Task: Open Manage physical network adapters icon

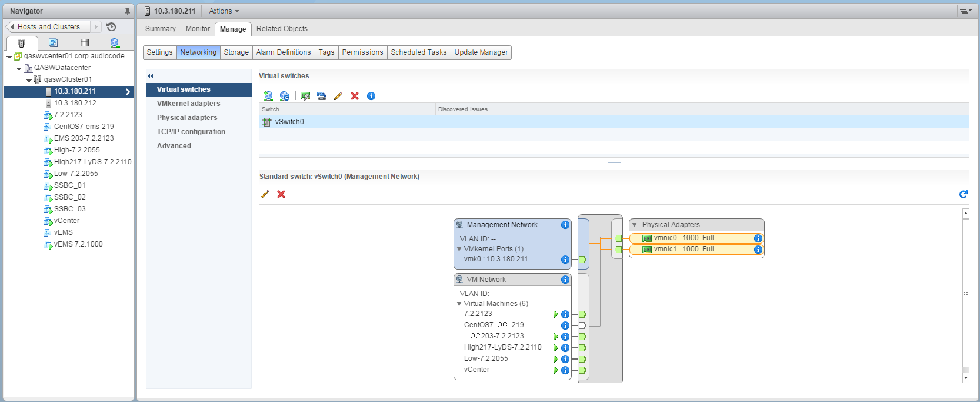Action: tap(305, 96)
